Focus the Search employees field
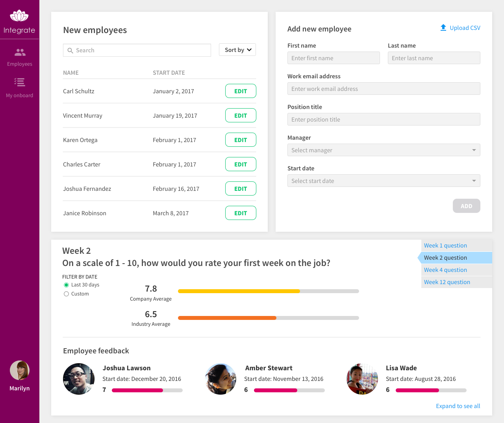 point(137,50)
